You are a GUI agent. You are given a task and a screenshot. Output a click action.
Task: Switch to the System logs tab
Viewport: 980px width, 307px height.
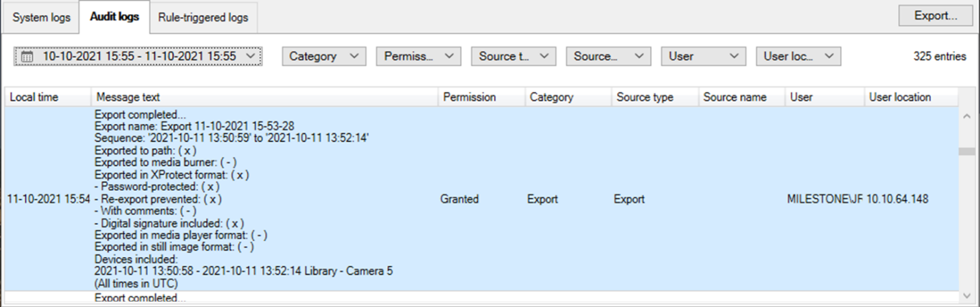tap(41, 18)
